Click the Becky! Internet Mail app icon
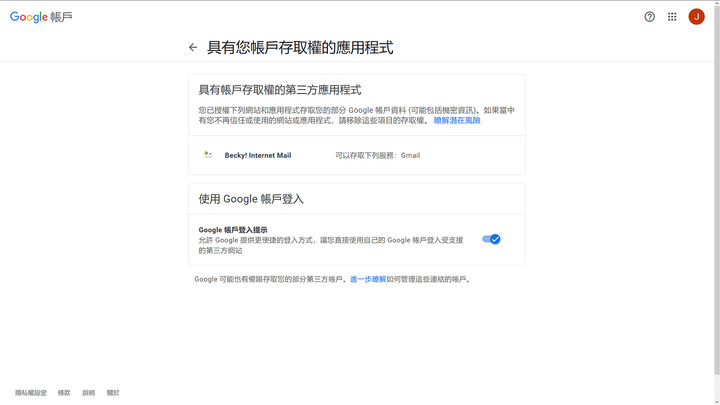The width and height of the screenshot is (720, 405). coord(208,155)
